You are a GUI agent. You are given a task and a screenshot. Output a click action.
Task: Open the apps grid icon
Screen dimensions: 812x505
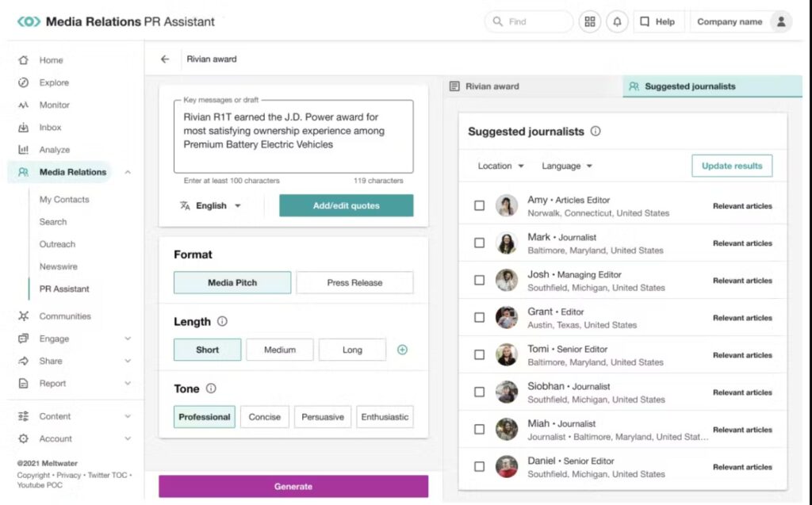point(589,21)
